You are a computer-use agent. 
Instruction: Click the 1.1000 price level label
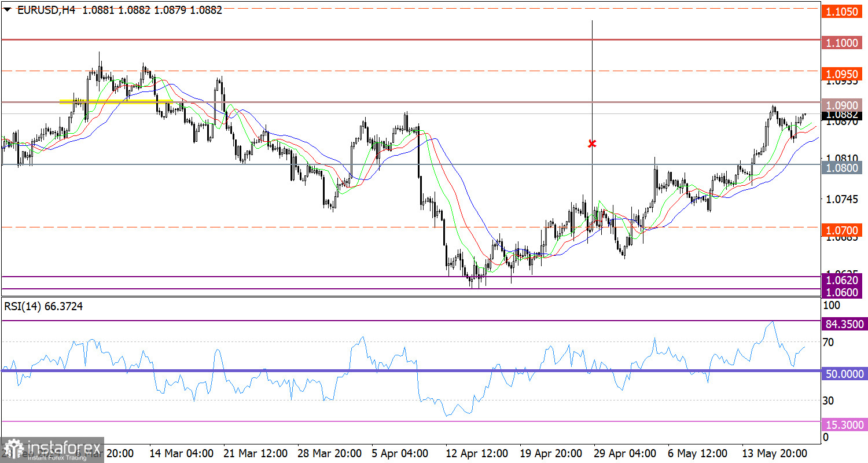click(843, 43)
